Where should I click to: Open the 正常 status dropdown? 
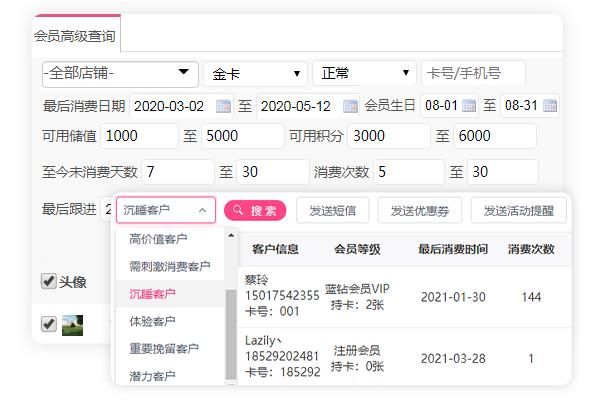pyautogui.click(x=364, y=73)
